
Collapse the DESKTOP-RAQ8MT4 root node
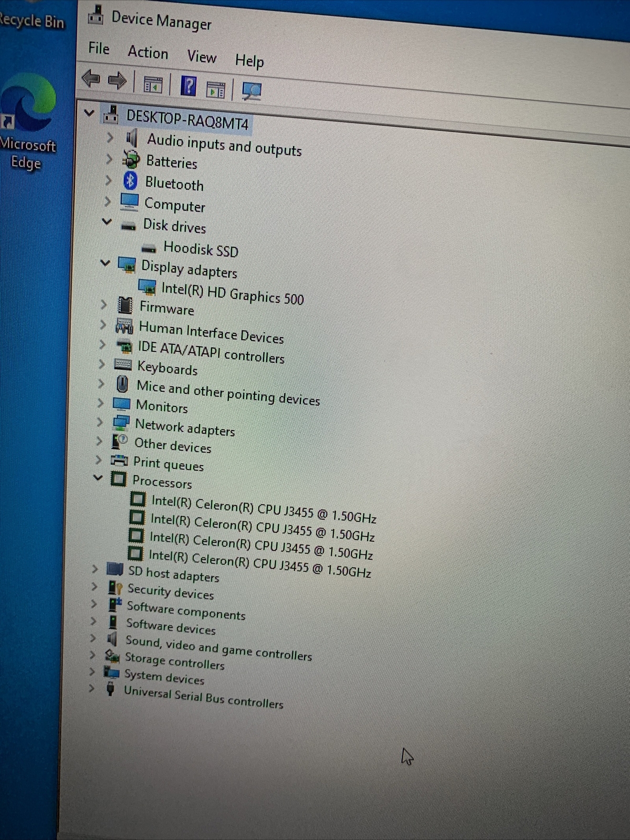(x=89, y=112)
